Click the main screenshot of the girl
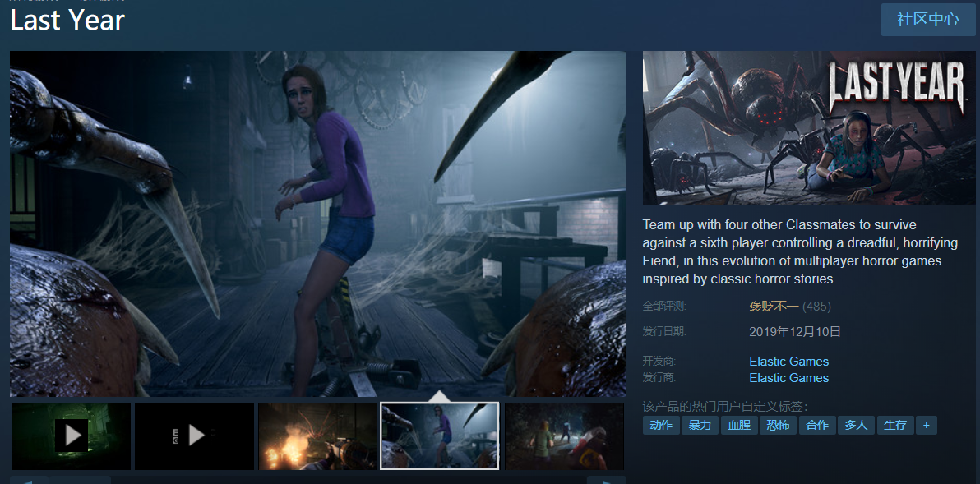The width and height of the screenshot is (980, 484). (x=318, y=224)
